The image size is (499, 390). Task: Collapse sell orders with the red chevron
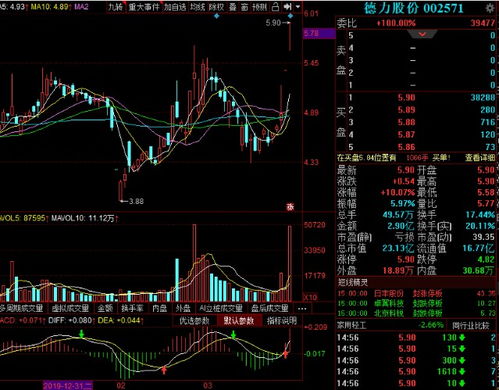(422, 34)
